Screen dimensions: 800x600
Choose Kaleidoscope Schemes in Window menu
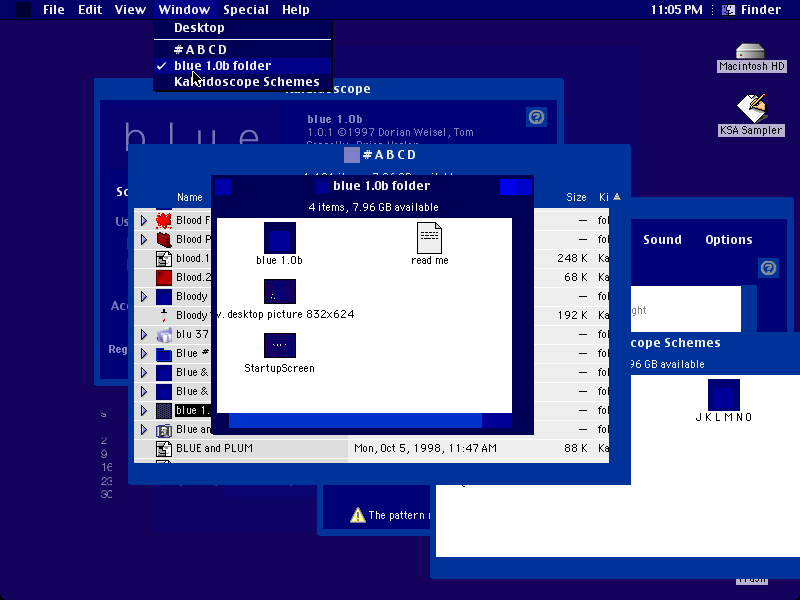pyautogui.click(x=243, y=82)
